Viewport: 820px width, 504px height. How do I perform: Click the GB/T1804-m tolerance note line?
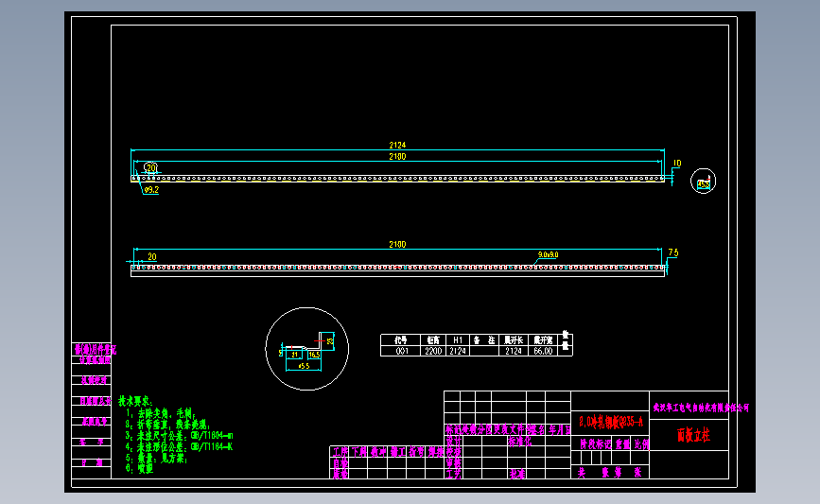179,436
